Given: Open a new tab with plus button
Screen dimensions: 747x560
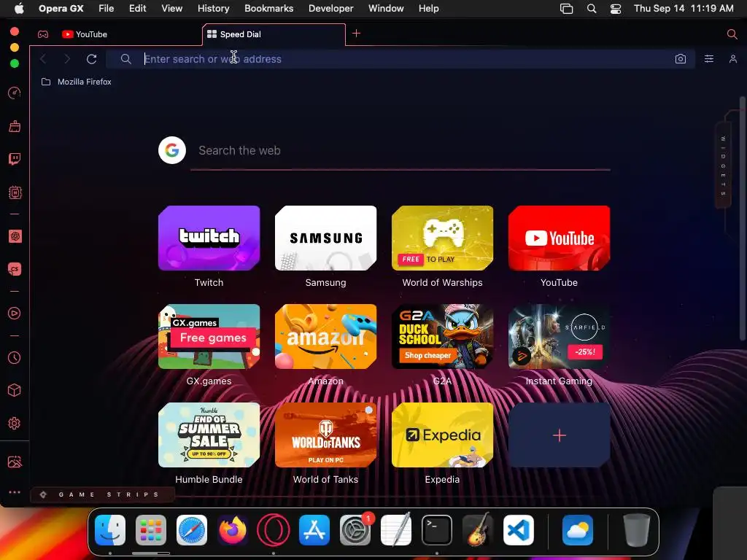Looking at the screenshot, I should coord(356,34).
